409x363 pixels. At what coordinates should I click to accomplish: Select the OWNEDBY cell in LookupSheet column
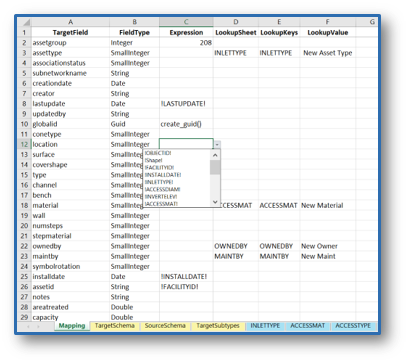[236, 246]
